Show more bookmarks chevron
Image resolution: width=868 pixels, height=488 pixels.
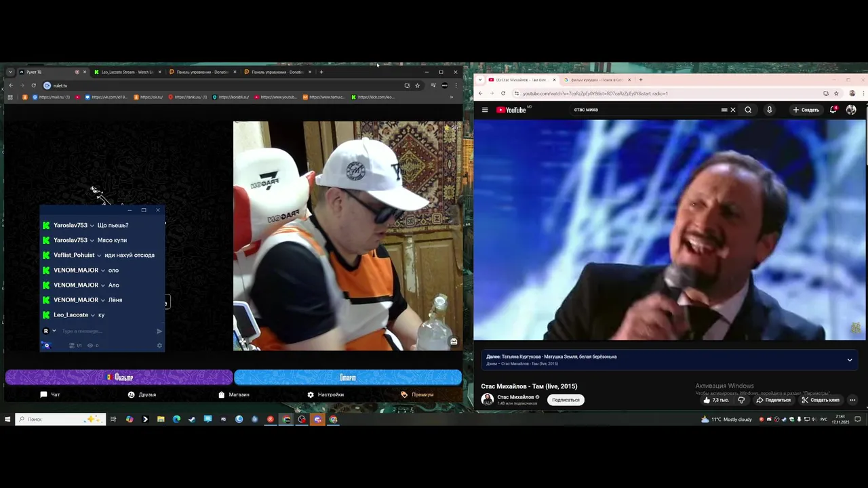pyautogui.click(x=452, y=97)
